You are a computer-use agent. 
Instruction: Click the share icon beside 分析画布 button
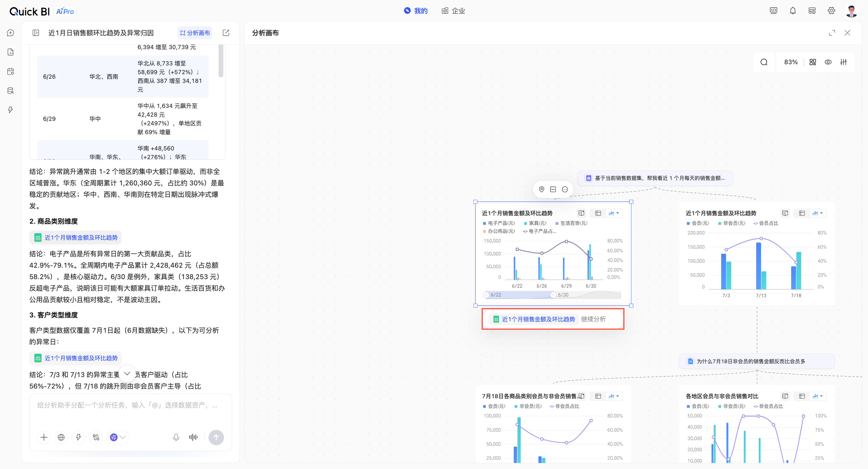tap(226, 33)
